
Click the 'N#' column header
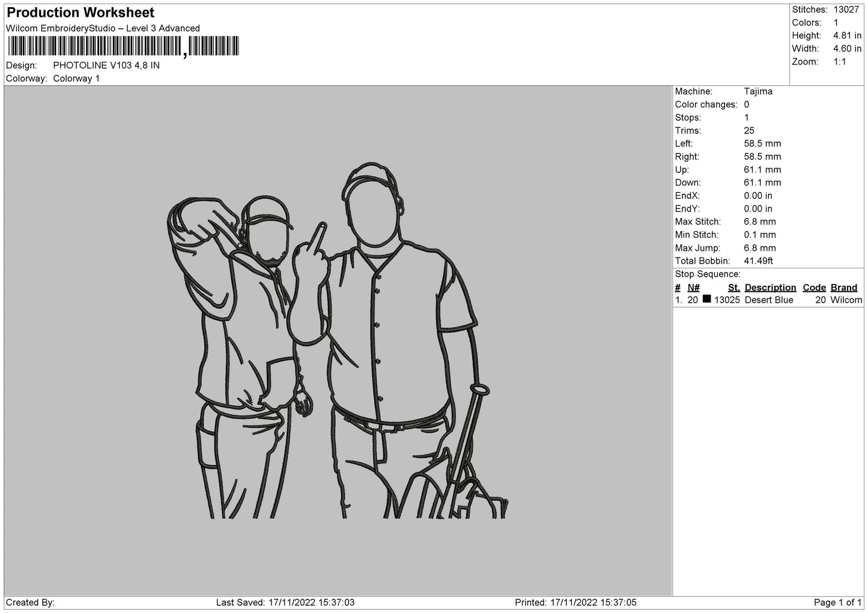tap(694, 288)
